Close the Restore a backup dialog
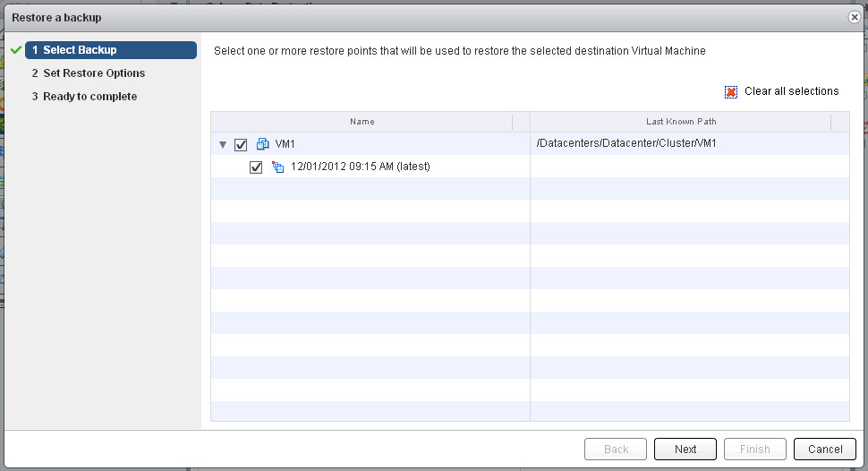The width and height of the screenshot is (868, 471). [x=855, y=17]
